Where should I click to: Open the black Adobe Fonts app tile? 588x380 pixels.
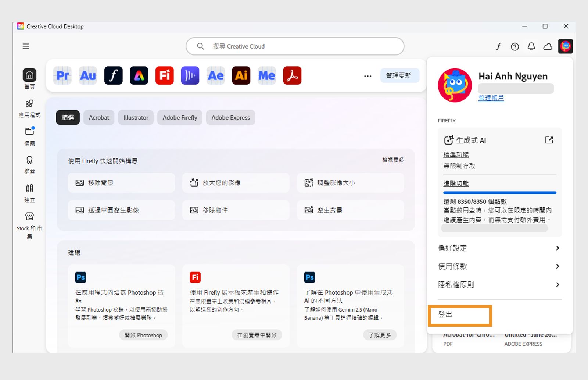(114, 75)
